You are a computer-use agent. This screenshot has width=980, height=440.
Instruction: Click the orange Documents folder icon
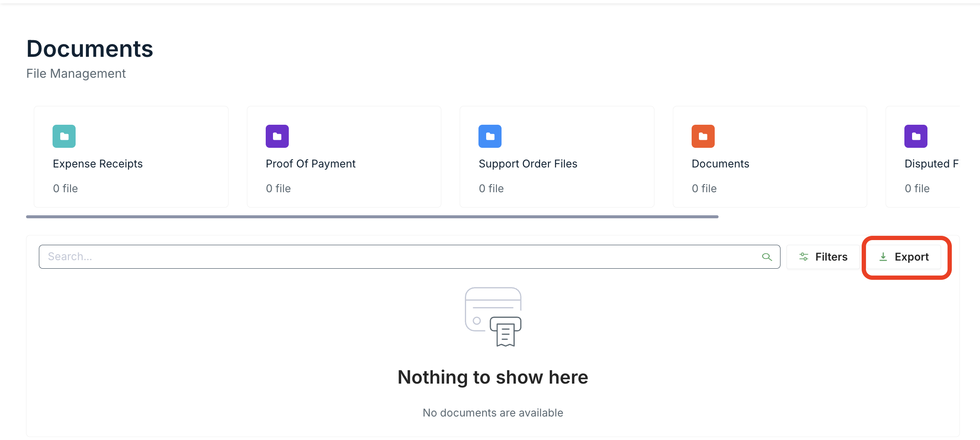click(703, 136)
